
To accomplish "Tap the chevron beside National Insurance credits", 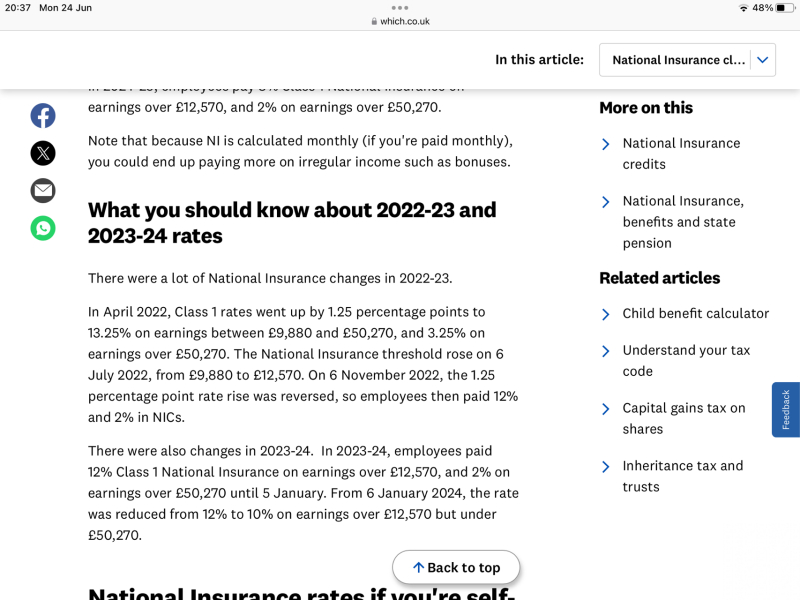I will tap(606, 144).
